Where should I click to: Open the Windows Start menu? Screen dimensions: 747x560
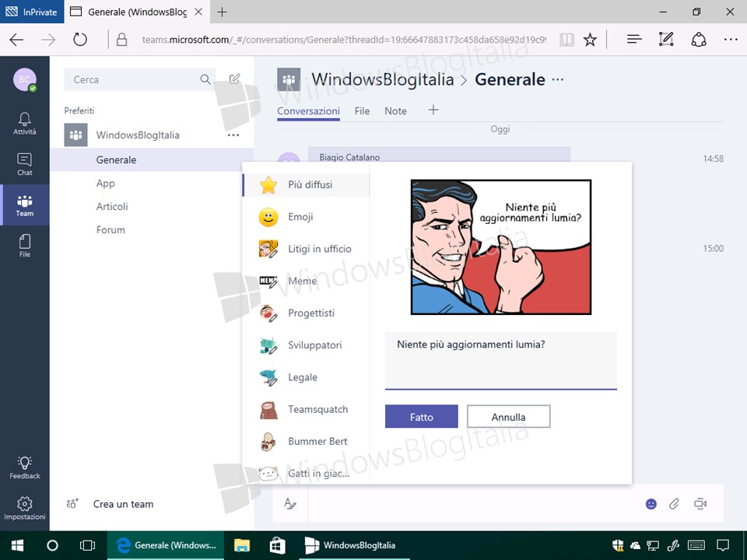click(x=18, y=546)
